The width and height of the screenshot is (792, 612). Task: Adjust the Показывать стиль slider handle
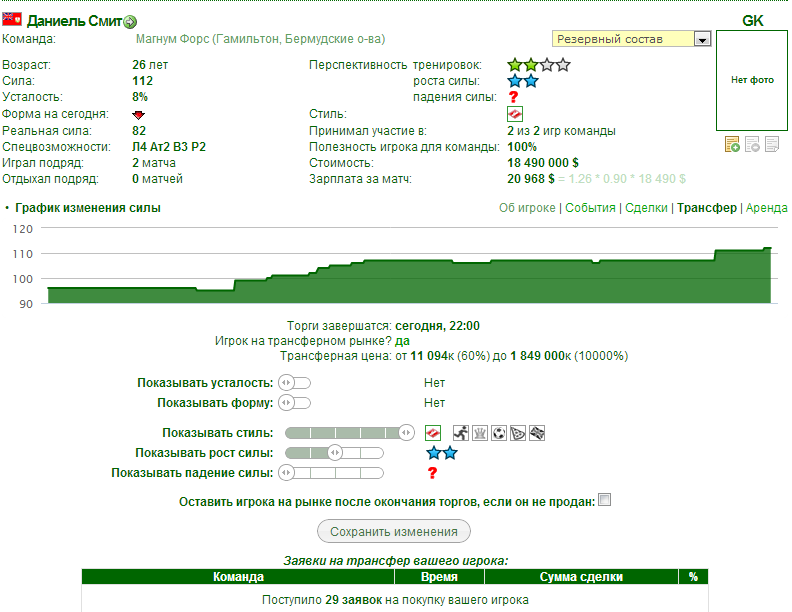(x=406, y=433)
